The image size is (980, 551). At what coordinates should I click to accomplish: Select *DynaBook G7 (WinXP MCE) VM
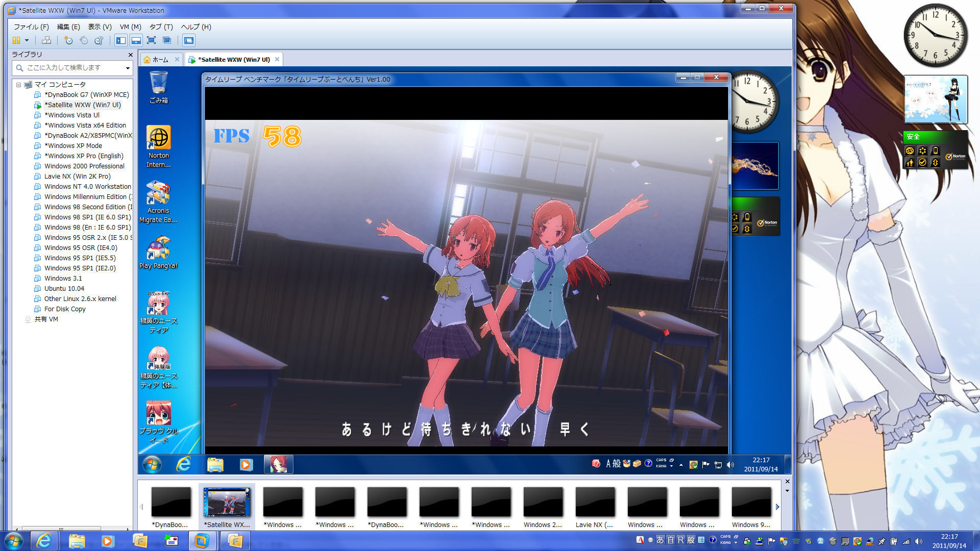86,94
